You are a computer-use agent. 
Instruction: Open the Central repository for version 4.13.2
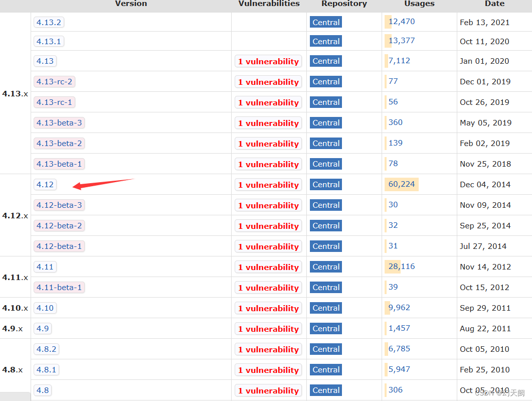(x=325, y=22)
